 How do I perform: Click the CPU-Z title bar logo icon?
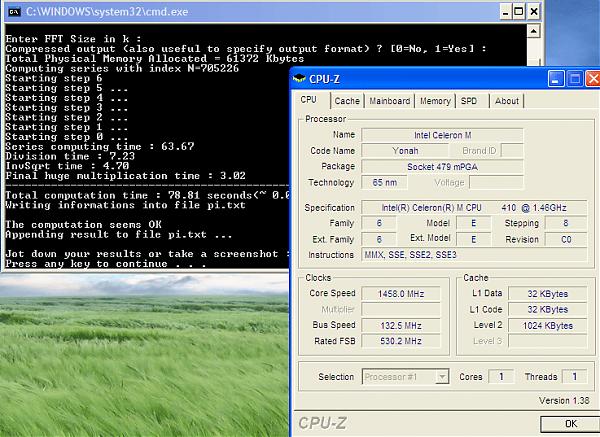[x=299, y=79]
